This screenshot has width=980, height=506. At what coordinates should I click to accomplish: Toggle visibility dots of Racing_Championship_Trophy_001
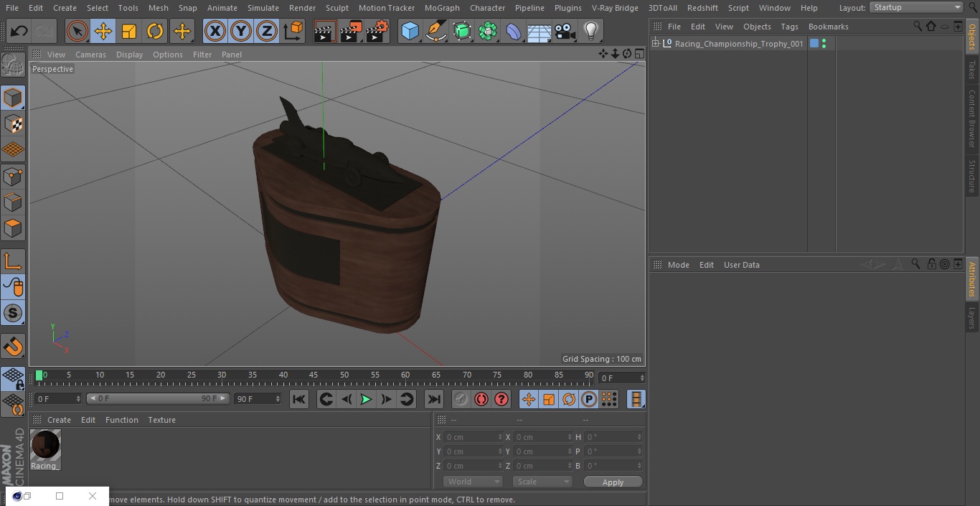[x=824, y=44]
